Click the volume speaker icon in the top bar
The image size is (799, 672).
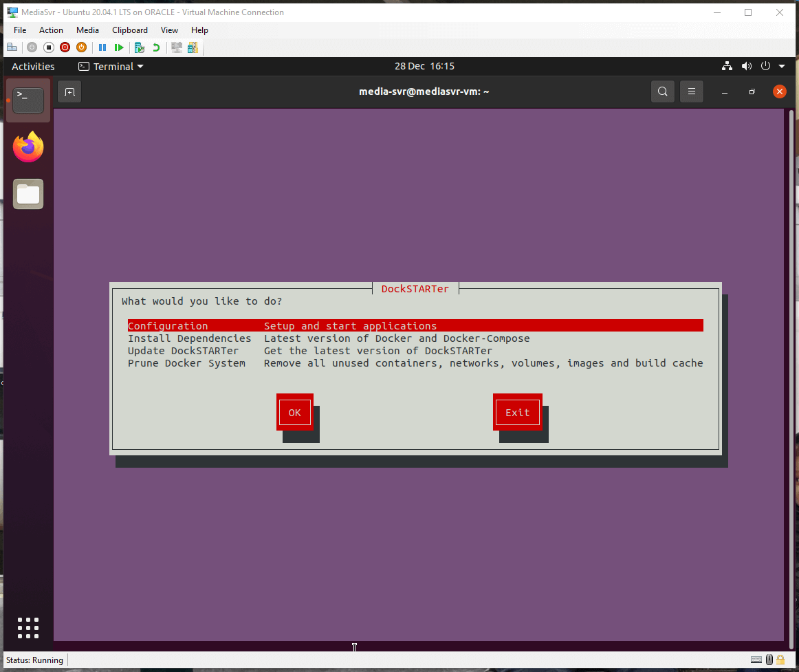[x=747, y=66]
